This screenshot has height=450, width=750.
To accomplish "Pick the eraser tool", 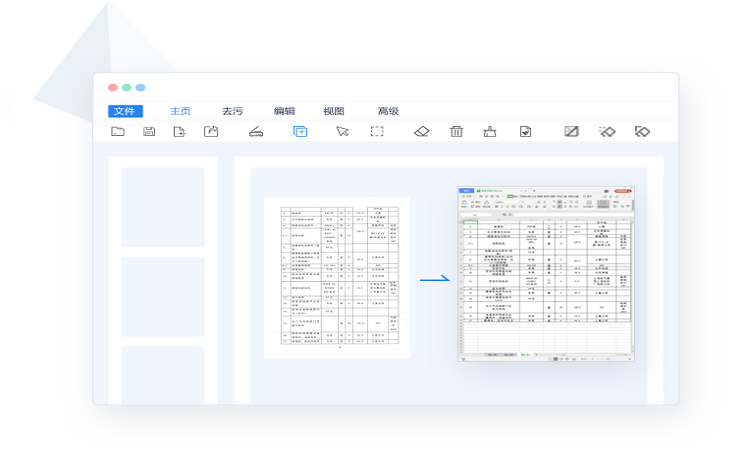I will [421, 132].
